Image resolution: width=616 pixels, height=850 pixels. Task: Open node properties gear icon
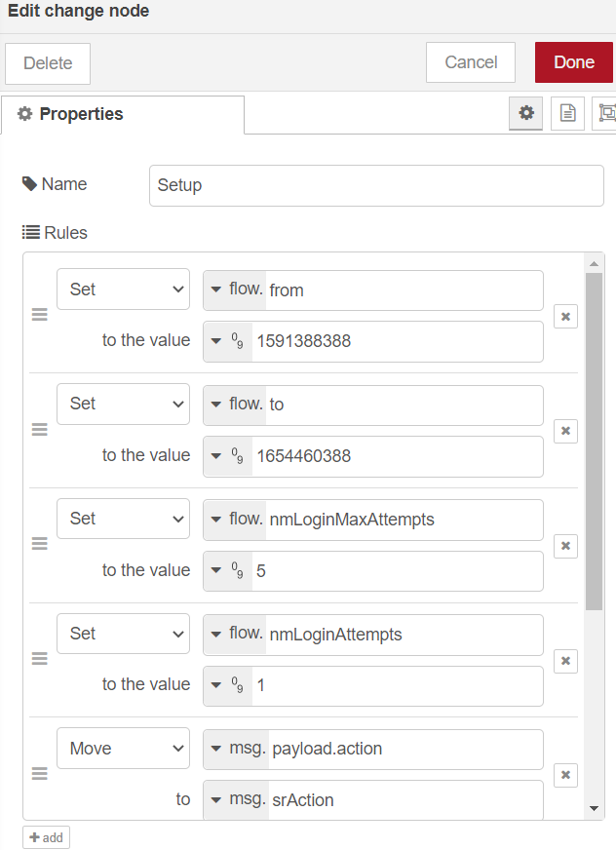[x=526, y=113]
